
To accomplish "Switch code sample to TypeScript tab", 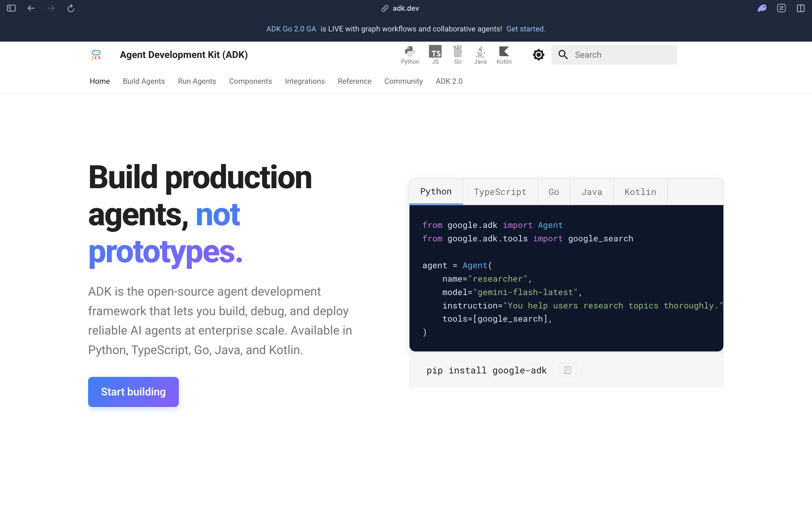I will (x=500, y=192).
